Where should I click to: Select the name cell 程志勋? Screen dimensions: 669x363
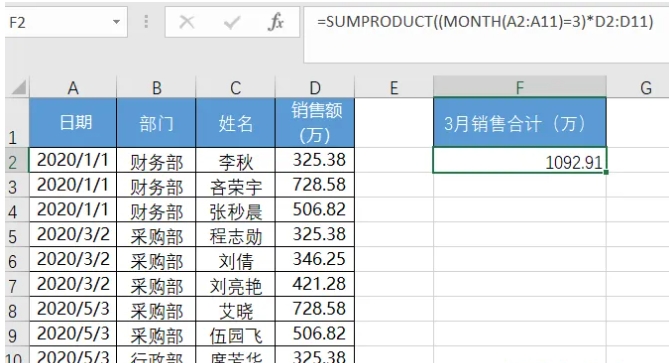[x=236, y=235]
